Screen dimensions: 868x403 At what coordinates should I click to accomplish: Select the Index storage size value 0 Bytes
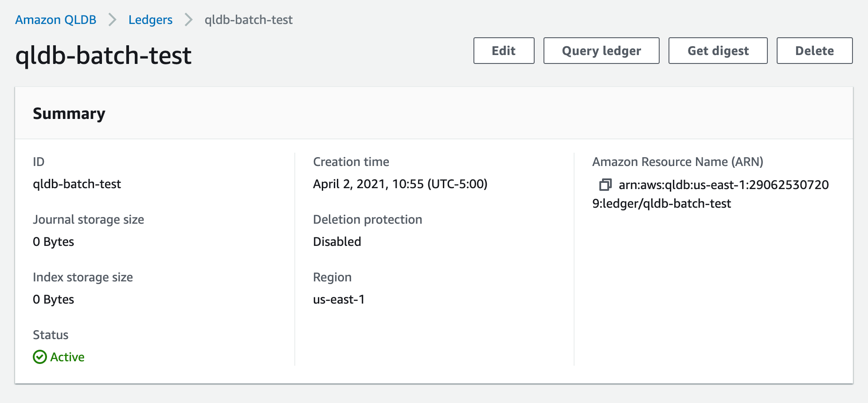coord(53,300)
